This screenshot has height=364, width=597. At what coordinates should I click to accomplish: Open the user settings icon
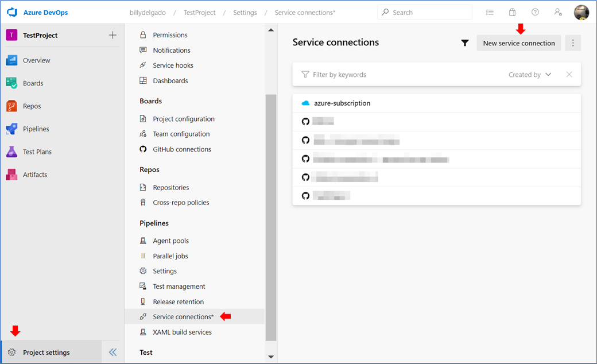[558, 12]
